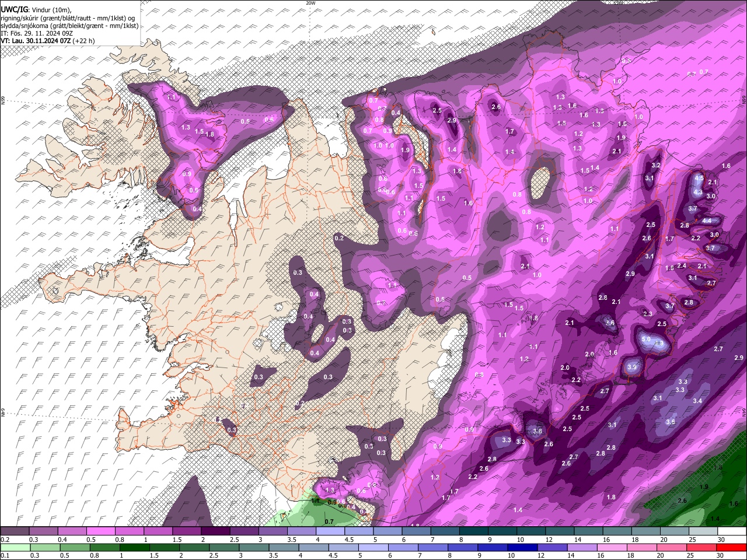Click the '30' label under the white swatch

point(721,540)
